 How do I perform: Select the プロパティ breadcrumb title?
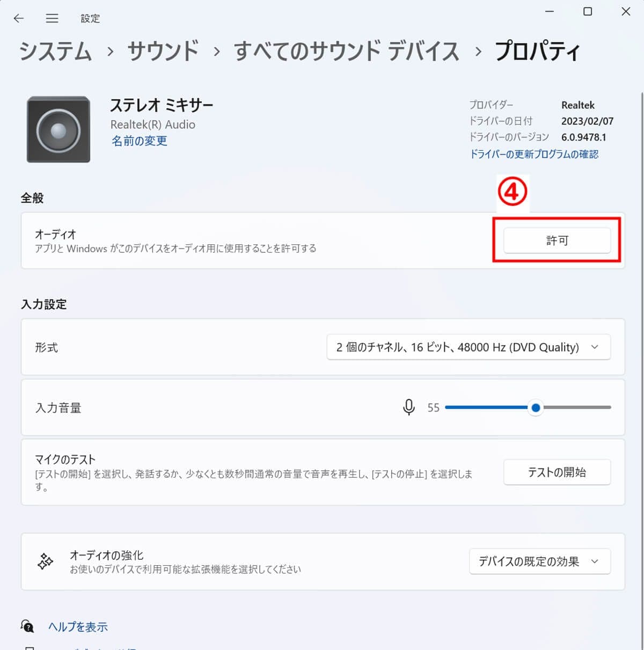click(x=537, y=52)
